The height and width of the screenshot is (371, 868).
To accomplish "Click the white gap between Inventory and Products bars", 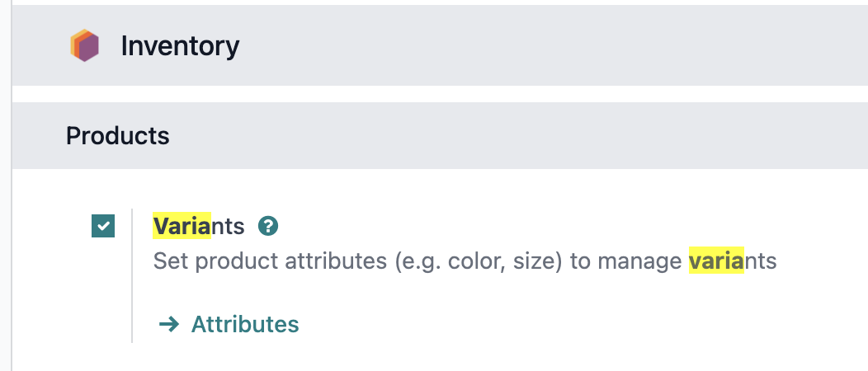I will [x=440, y=94].
